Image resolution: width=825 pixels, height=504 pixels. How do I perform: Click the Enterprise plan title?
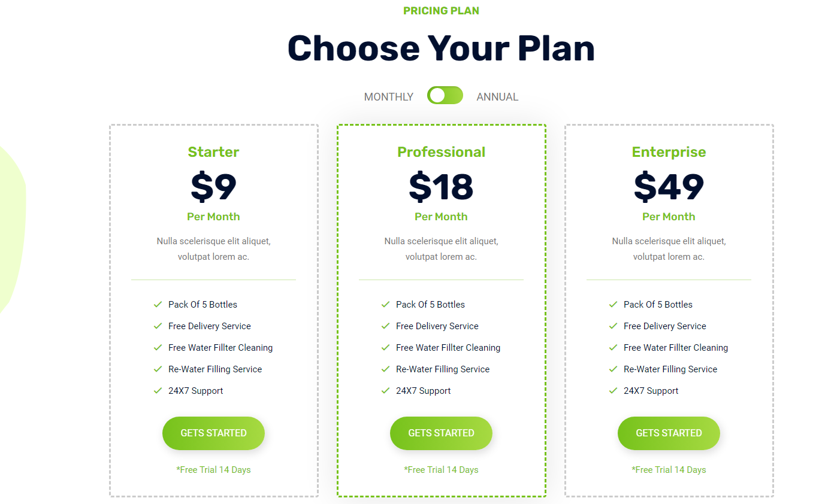coord(669,152)
